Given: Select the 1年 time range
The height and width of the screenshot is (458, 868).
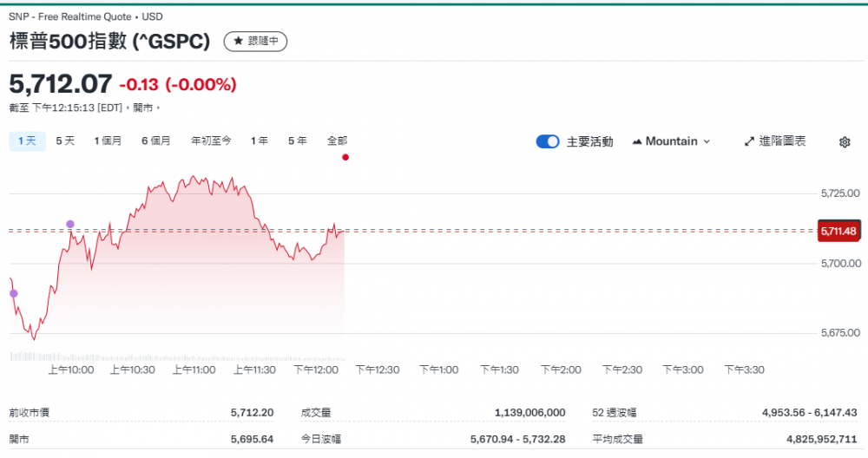Looking at the screenshot, I should pyautogui.click(x=259, y=141).
